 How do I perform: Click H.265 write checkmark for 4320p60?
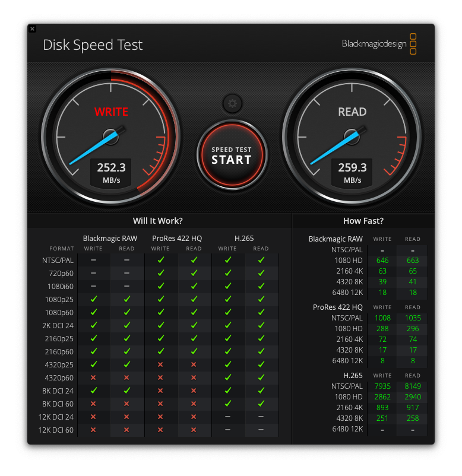pos(228,377)
